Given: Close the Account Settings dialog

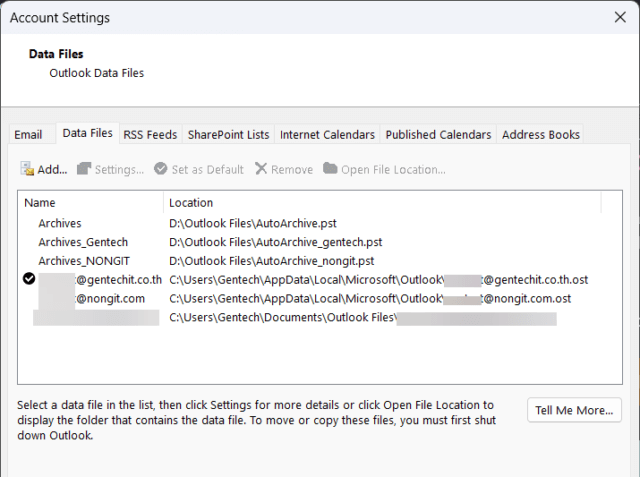Looking at the screenshot, I should point(620,17).
